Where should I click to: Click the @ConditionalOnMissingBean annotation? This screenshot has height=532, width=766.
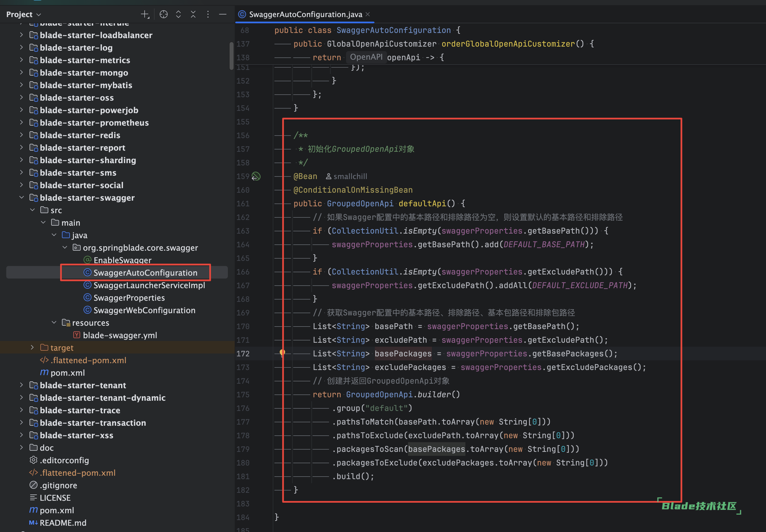click(353, 190)
